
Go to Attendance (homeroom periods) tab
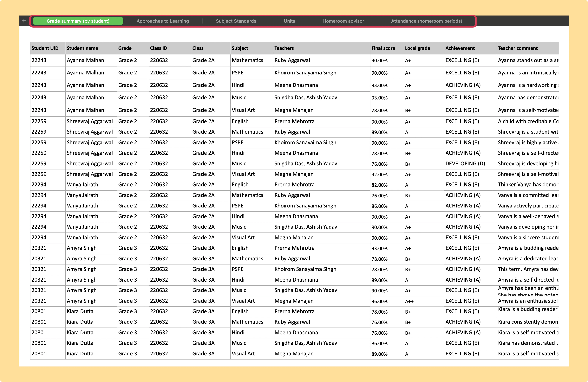426,21
